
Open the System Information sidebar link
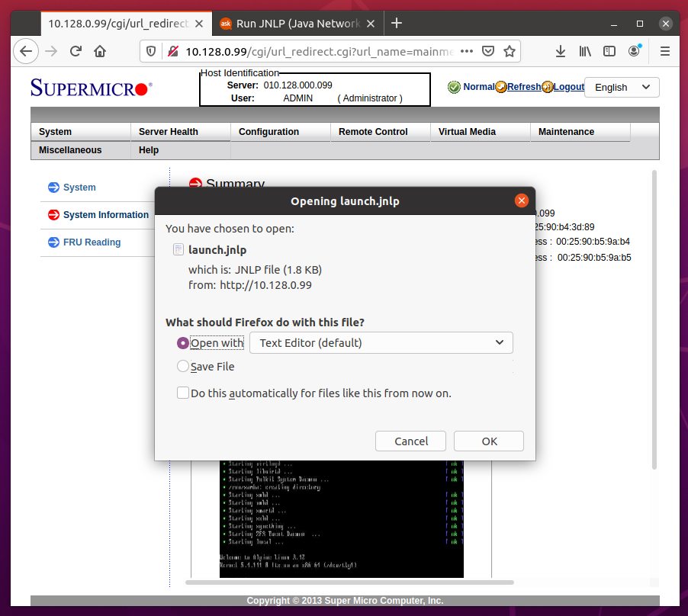106,215
